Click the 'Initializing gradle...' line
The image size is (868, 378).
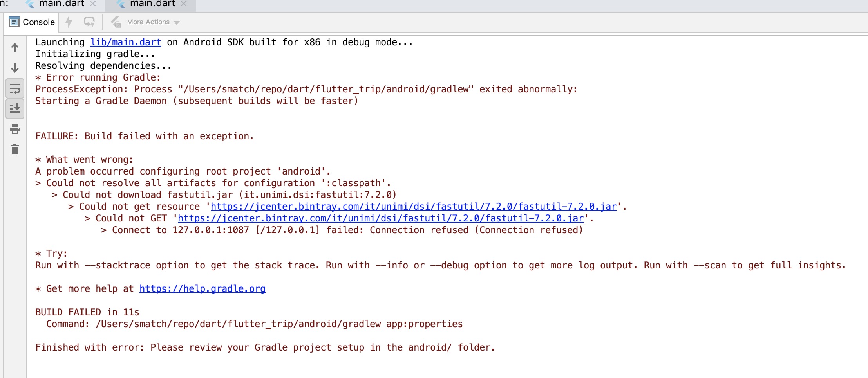tap(95, 54)
